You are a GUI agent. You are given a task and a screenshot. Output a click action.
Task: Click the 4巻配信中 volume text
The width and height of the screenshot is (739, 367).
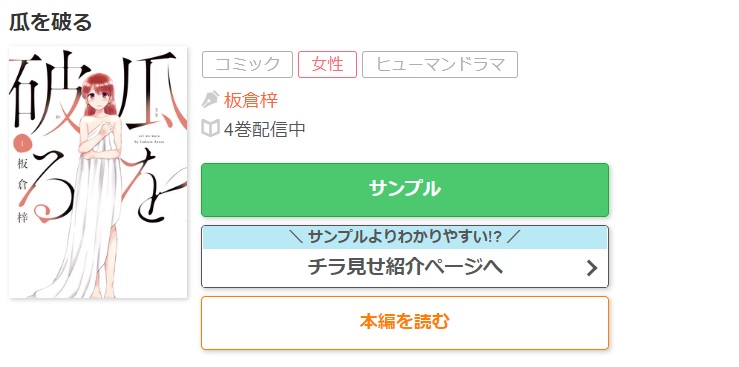point(264,129)
